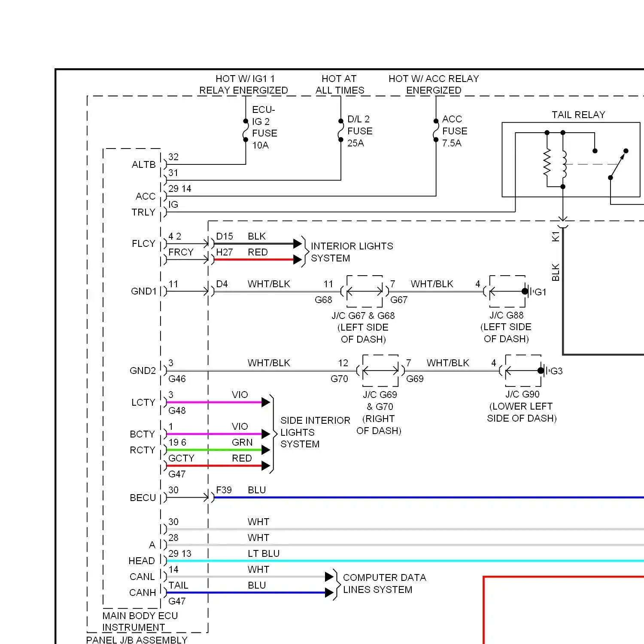Click the 'FLCY' terminal label
644x644 pixels.
[x=143, y=244]
